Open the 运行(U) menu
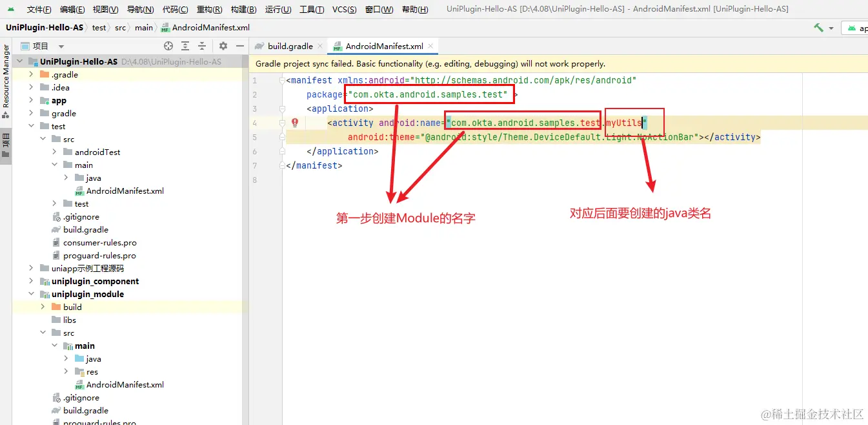 (278, 9)
